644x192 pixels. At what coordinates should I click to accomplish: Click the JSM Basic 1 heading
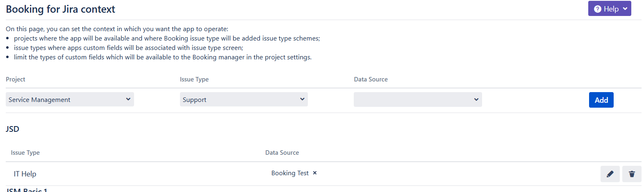(x=27, y=190)
